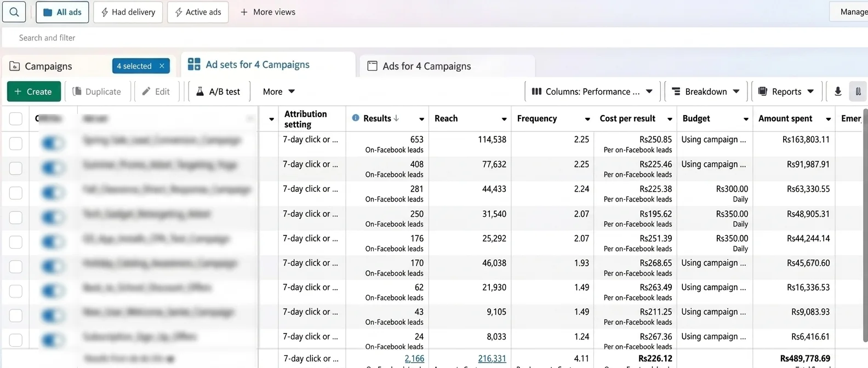
Task: Click the Rs489,778.69 total amount spent
Action: pyautogui.click(x=805, y=359)
